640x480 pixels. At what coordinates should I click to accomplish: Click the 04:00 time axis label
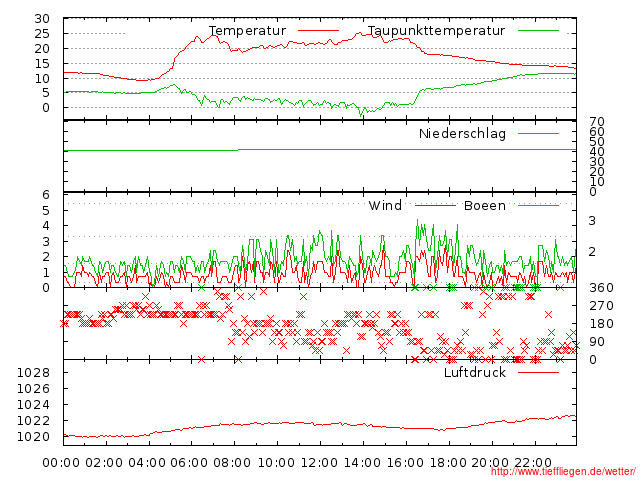click(x=147, y=463)
